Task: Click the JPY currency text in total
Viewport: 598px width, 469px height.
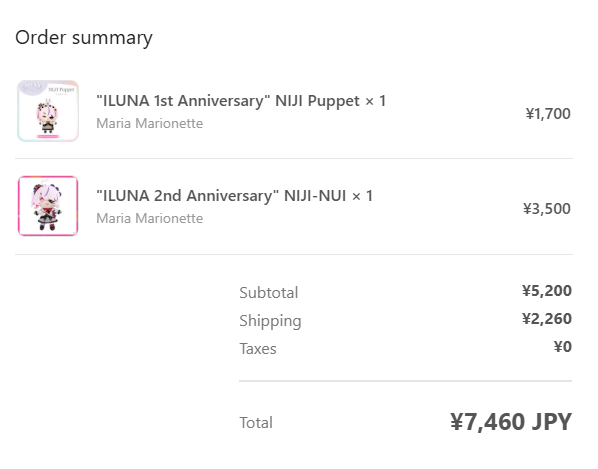Action: (551, 422)
